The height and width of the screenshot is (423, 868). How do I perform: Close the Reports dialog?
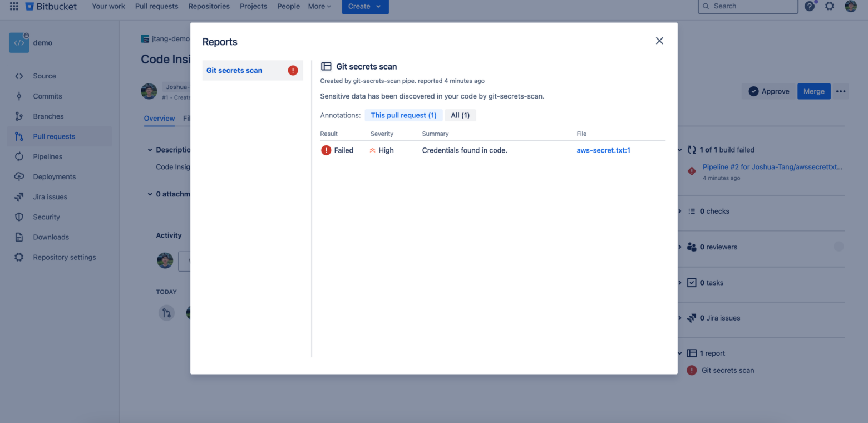pyautogui.click(x=659, y=41)
